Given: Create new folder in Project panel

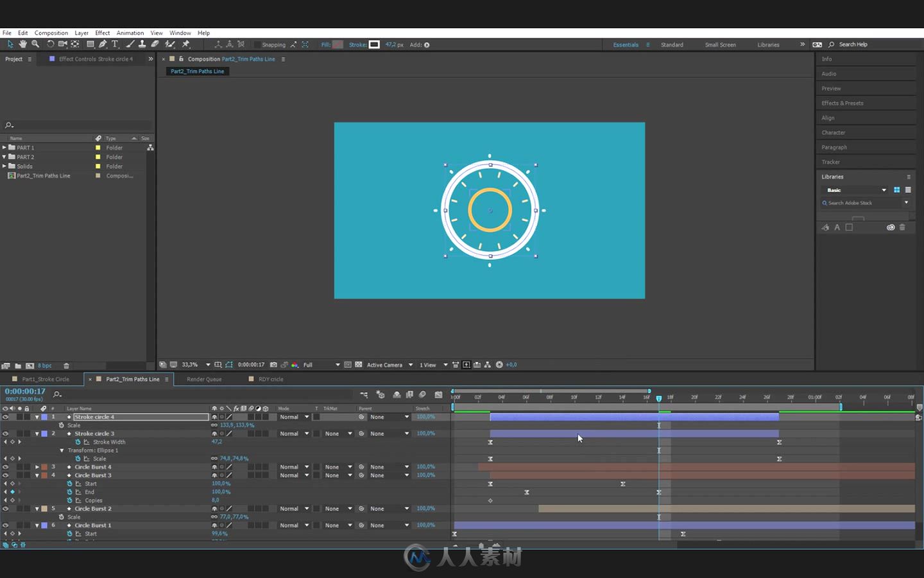Looking at the screenshot, I should (18, 365).
